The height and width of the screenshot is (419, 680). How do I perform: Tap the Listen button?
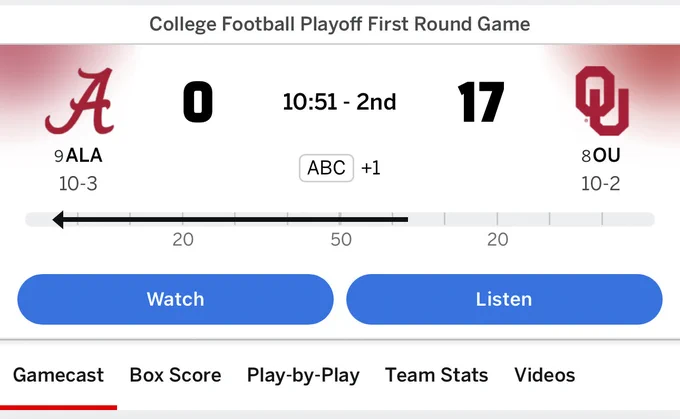(504, 299)
